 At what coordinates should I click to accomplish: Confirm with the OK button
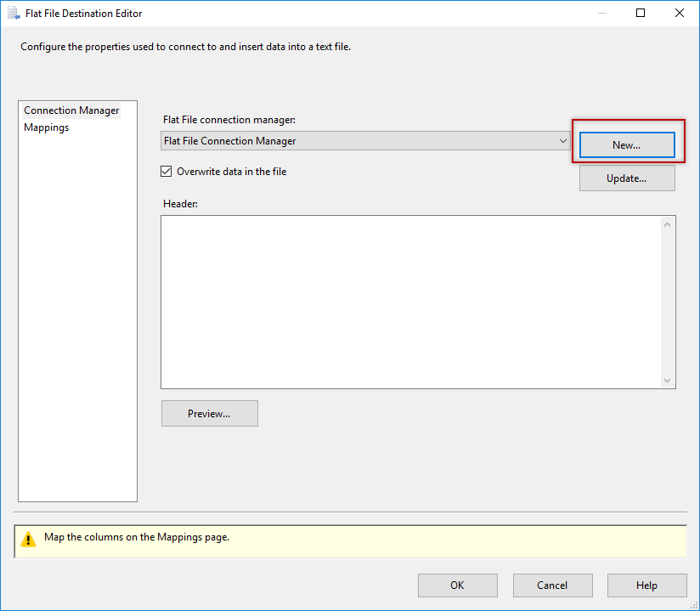point(458,586)
